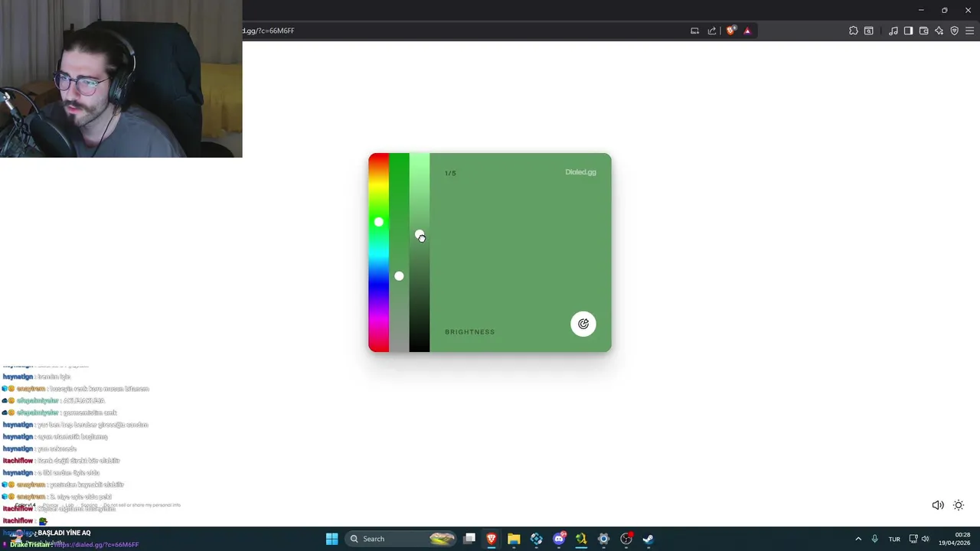Click the browser address bar URL
The image size is (980, 551).
point(269,31)
